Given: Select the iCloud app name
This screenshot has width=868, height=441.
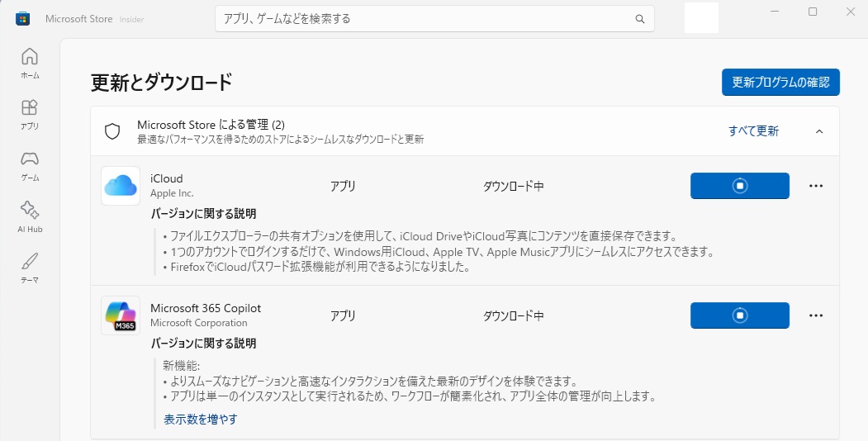Looking at the screenshot, I should (x=167, y=178).
